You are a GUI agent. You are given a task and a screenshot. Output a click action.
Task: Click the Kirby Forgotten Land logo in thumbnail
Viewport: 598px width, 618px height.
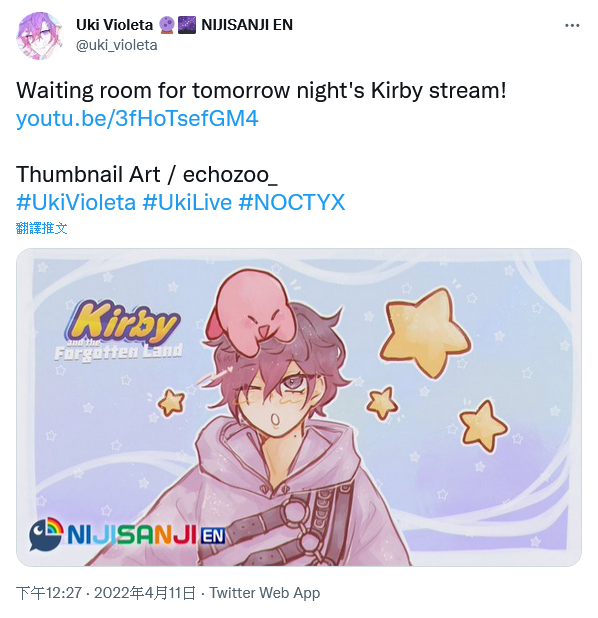point(118,331)
